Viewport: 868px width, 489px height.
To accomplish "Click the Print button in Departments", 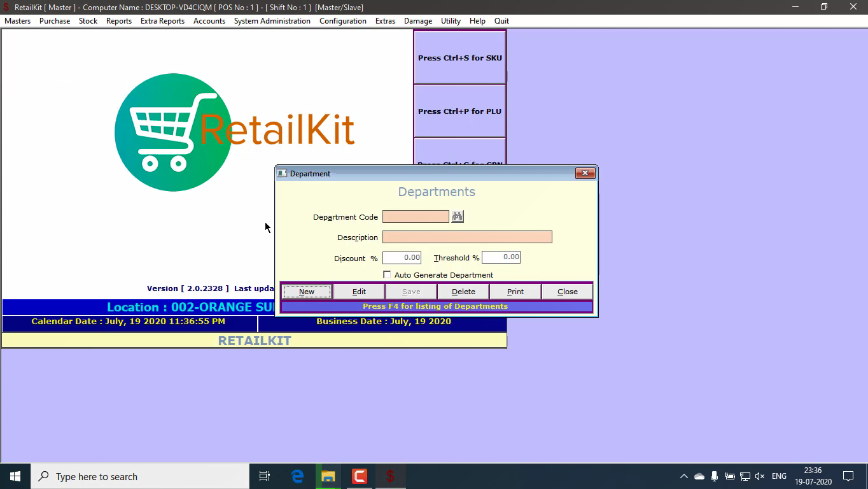I will coord(515,292).
